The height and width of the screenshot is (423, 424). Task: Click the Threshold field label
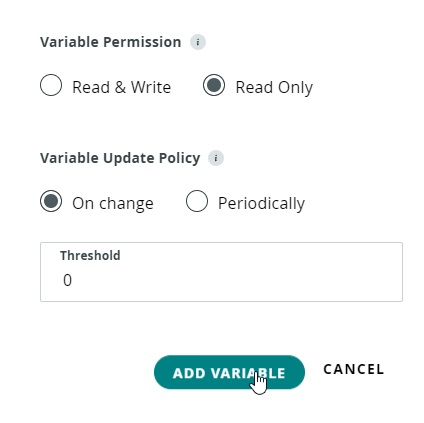(x=90, y=256)
